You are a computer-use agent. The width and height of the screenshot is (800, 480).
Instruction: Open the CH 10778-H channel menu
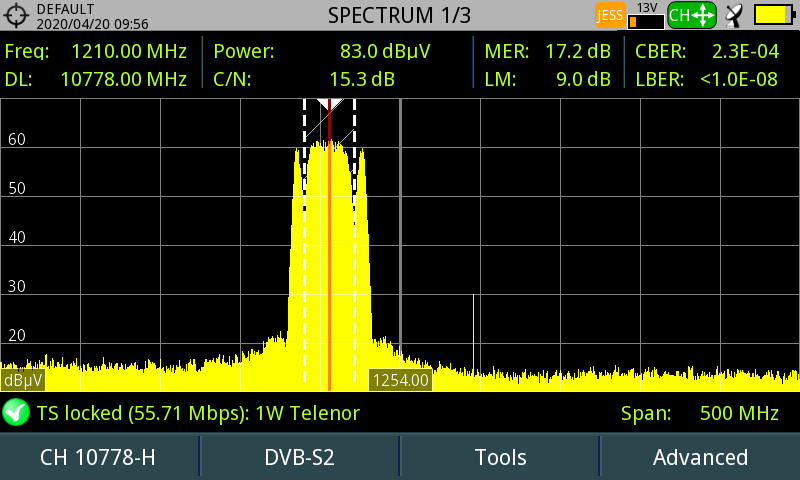tap(99, 457)
